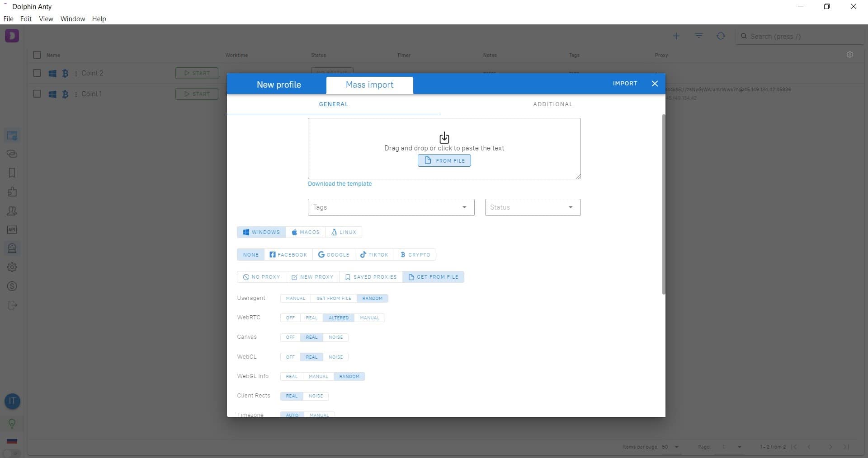
Task: Open the three-dot menu for Coinl 1
Action: (76, 94)
